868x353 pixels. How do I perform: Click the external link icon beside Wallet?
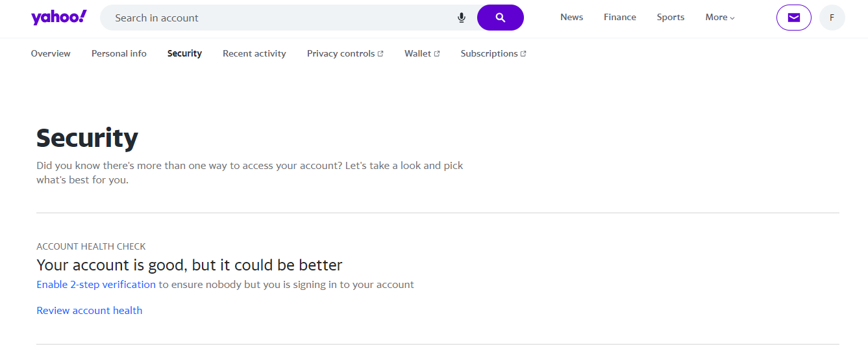(437, 54)
